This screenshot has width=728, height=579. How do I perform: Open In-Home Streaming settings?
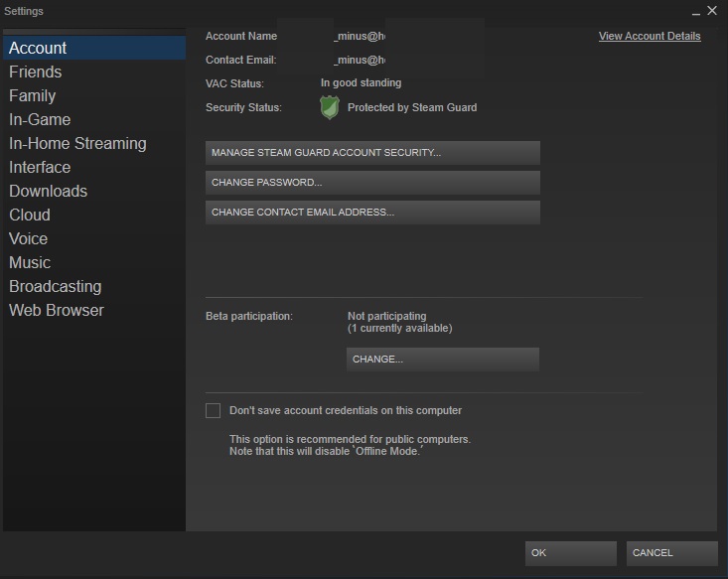pyautogui.click(x=94, y=143)
